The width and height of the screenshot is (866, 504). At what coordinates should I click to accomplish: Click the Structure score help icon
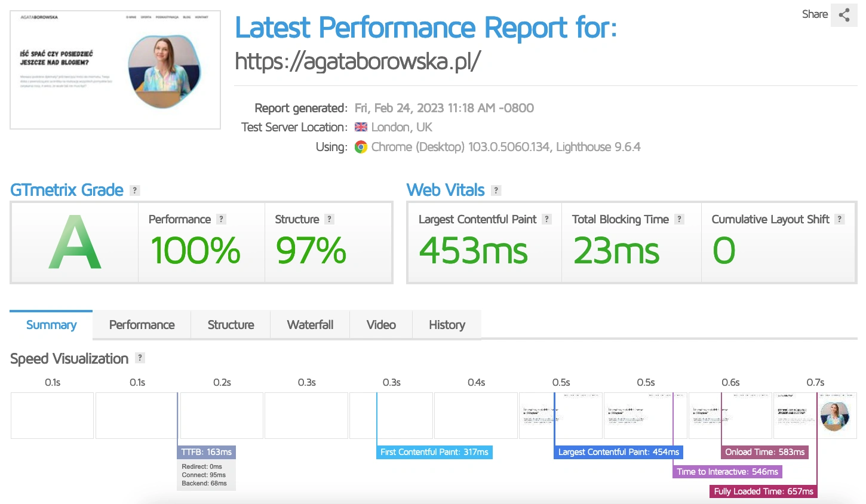[x=329, y=219]
